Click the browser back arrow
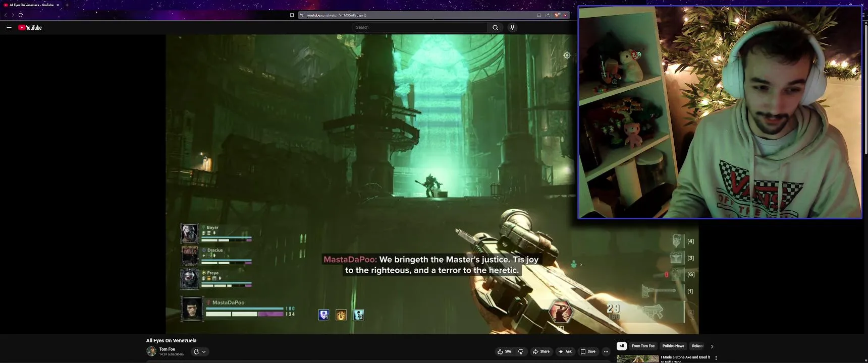The width and height of the screenshot is (868, 363). pos(6,15)
